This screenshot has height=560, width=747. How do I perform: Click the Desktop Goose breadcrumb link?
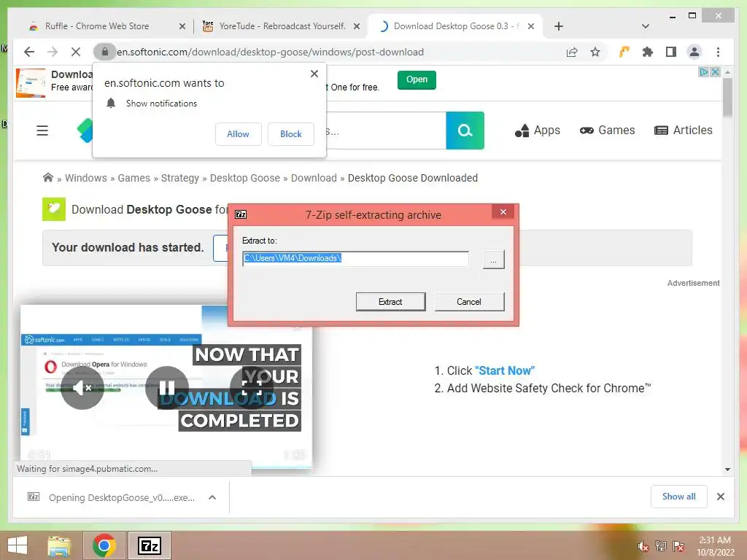(x=245, y=178)
